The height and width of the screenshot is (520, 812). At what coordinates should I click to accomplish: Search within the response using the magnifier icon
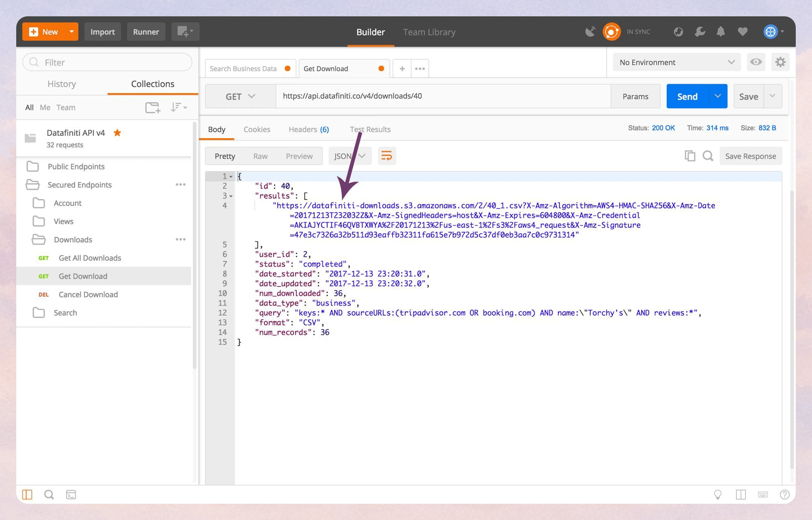(x=708, y=156)
